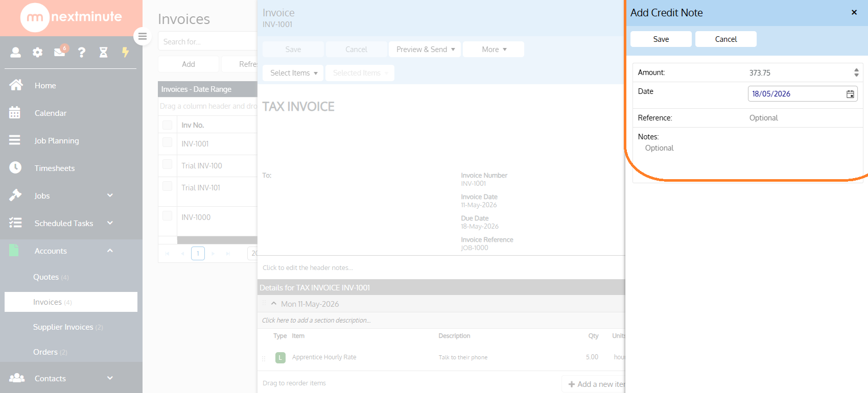Open the messages envelope icon
The width and height of the screenshot is (868, 393).
click(x=60, y=52)
